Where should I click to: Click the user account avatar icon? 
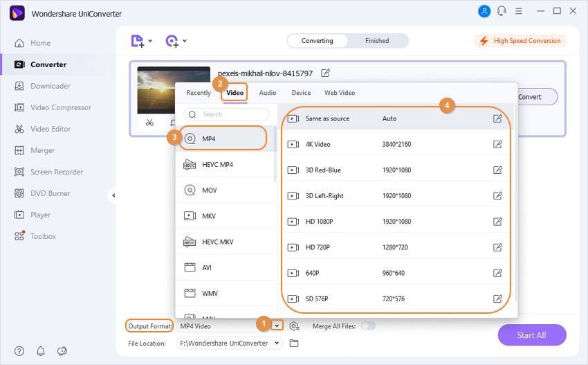tap(484, 11)
